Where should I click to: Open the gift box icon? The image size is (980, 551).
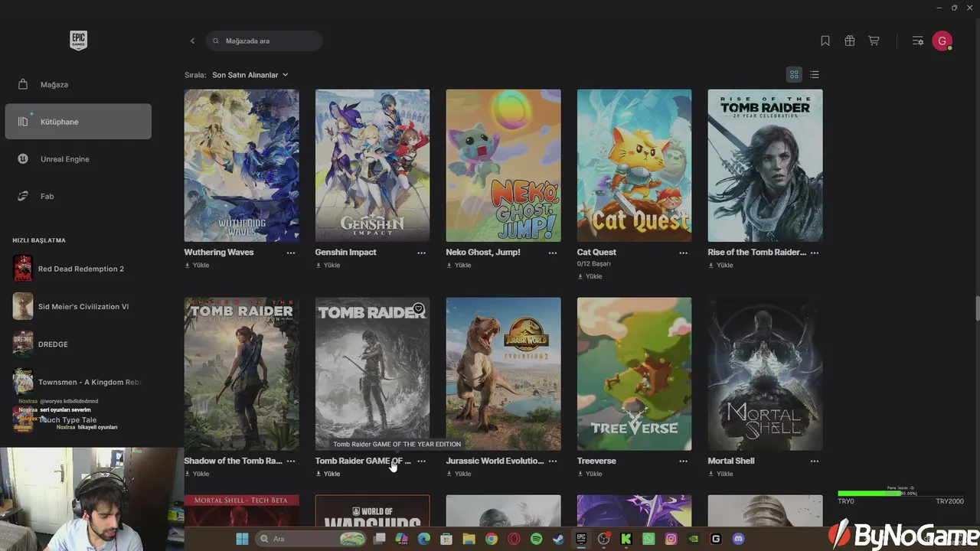[x=850, y=41]
